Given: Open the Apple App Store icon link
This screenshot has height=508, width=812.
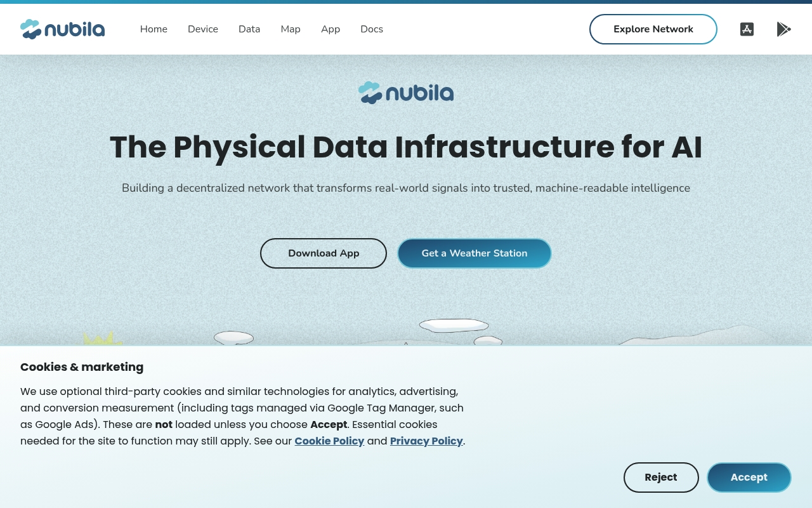Looking at the screenshot, I should 747,29.
